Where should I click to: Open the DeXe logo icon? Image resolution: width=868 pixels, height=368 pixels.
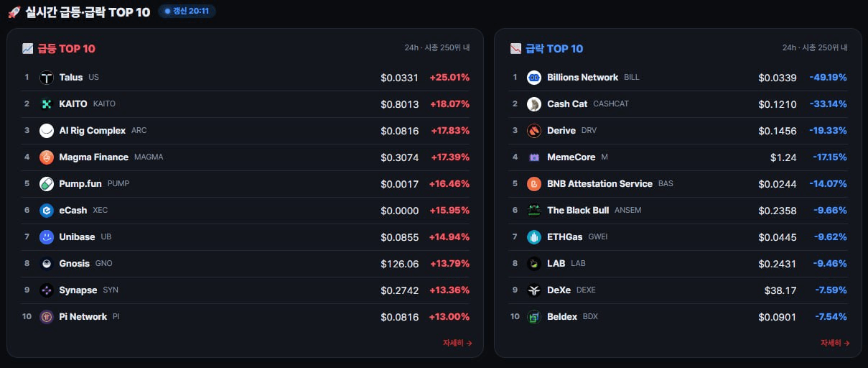(534, 290)
